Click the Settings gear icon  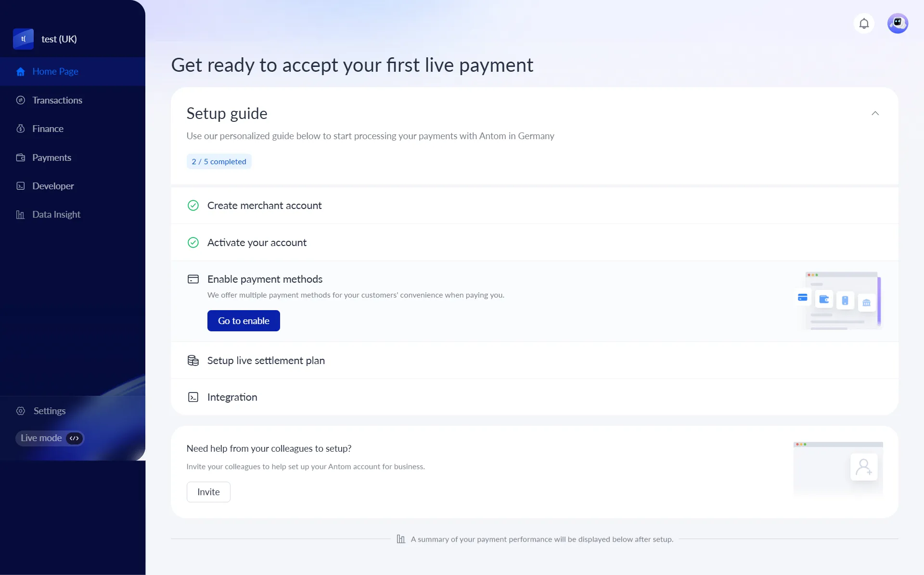click(21, 411)
